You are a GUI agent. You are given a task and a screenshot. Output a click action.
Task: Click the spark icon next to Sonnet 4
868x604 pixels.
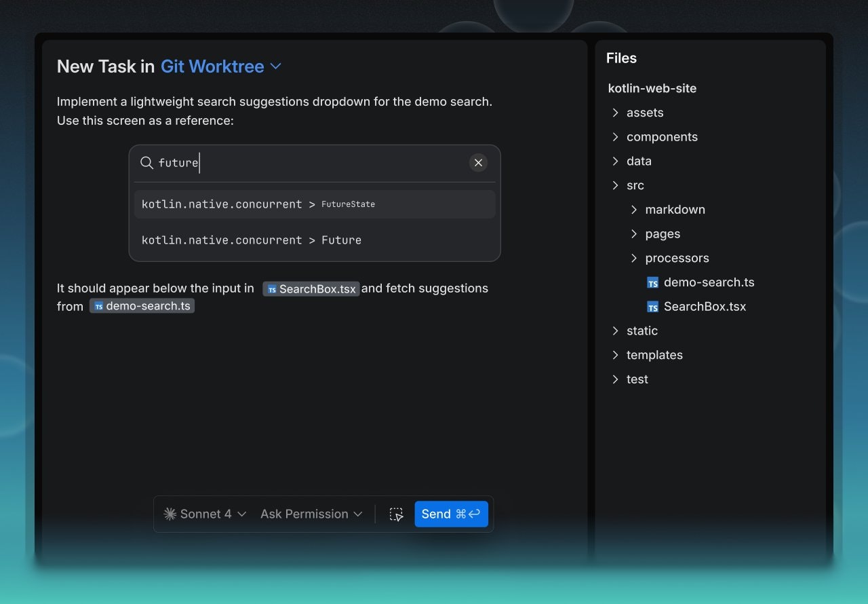coord(170,514)
